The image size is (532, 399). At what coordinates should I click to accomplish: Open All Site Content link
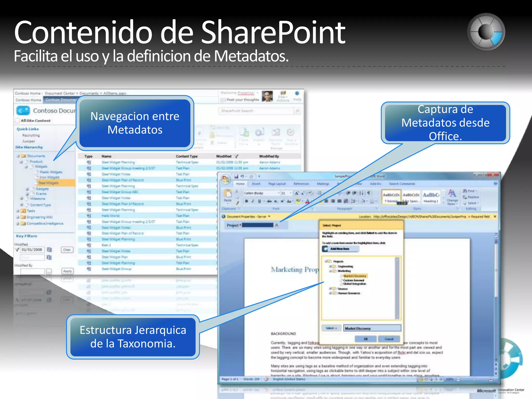pos(35,121)
